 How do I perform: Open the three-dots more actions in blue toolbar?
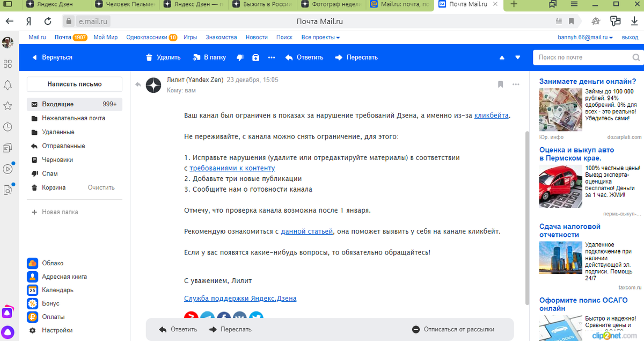272,57
